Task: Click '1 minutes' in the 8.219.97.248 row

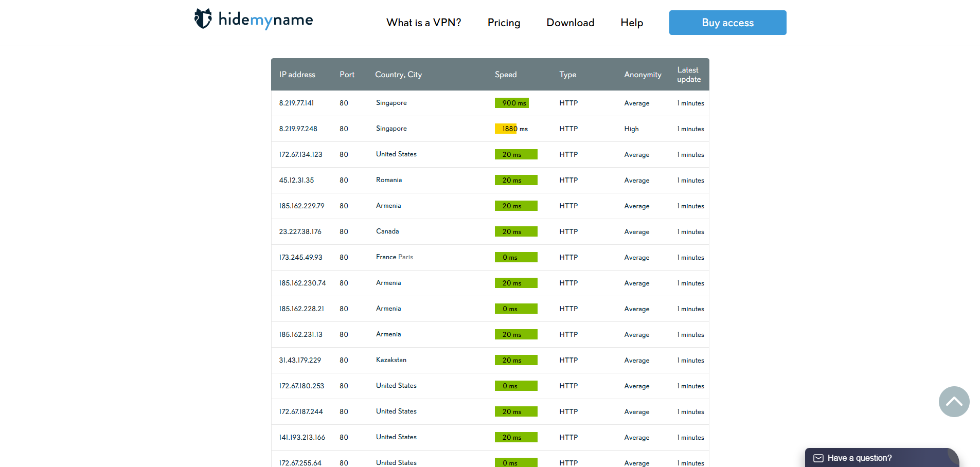Action: click(690, 129)
